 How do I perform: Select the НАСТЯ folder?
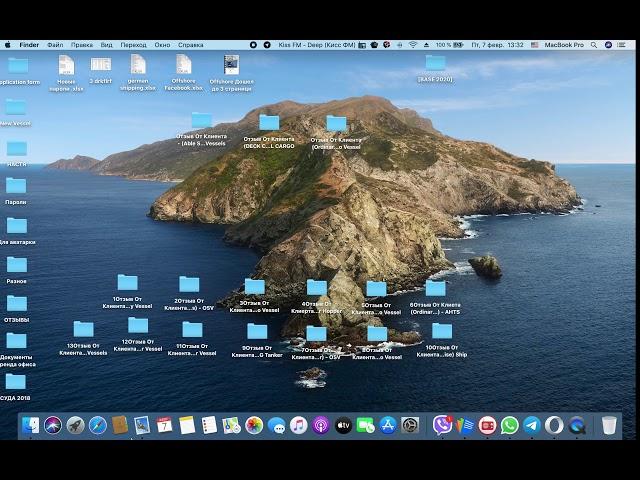16,153
